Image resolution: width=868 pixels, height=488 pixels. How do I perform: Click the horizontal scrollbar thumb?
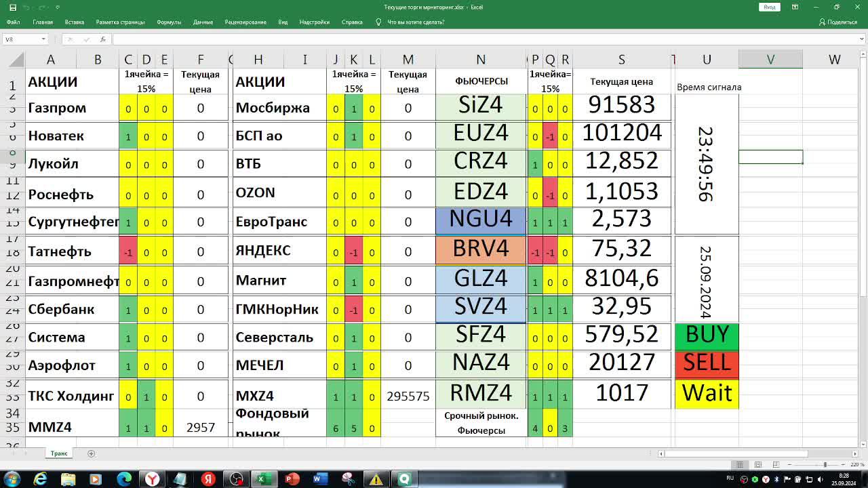coord(736,453)
